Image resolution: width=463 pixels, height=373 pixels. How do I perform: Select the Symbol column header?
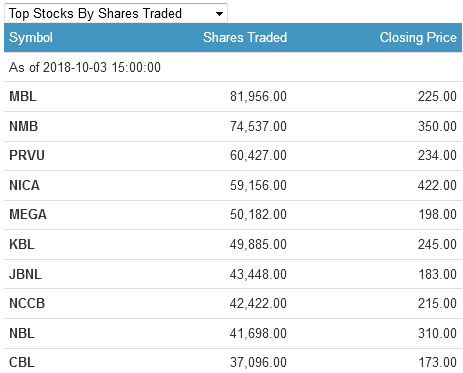31,38
